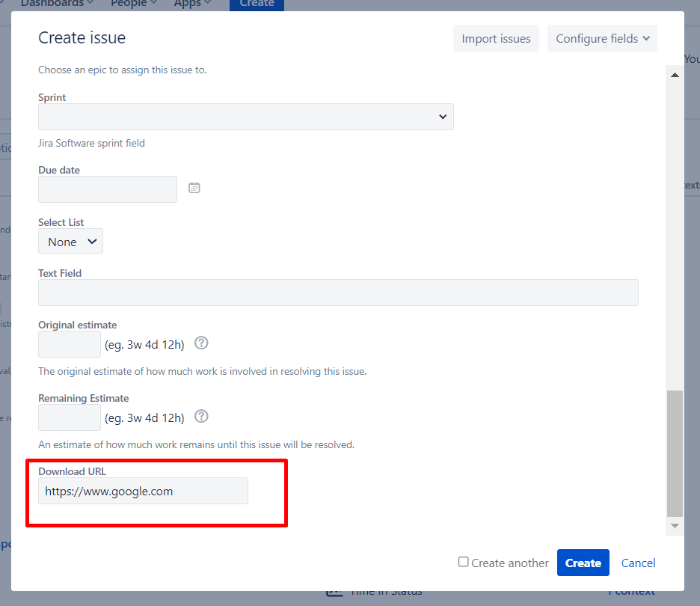Submit with the blue Create button
Image resolution: width=700 pixels, height=606 pixels.
click(x=583, y=563)
